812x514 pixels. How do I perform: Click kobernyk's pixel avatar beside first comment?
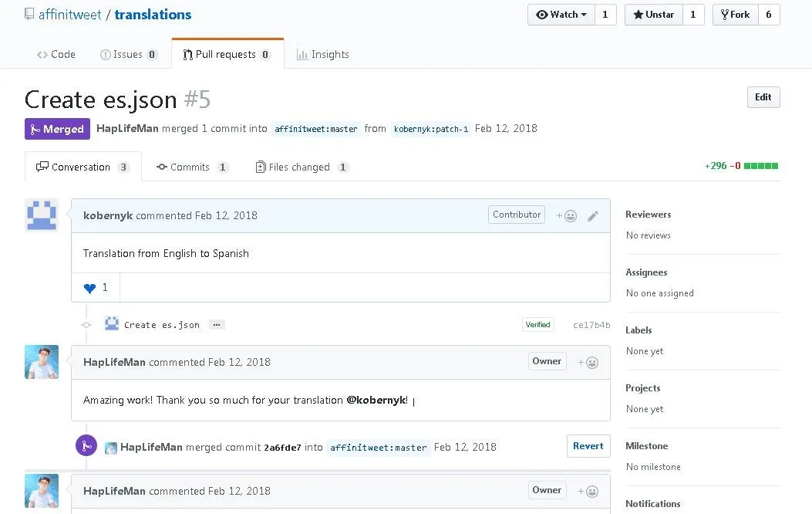click(x=42, y=215)
